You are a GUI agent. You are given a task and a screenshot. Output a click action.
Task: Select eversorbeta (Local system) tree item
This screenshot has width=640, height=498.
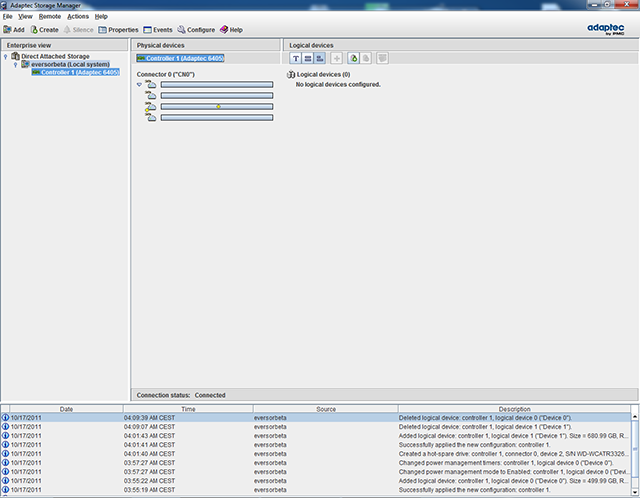(70, 64)
